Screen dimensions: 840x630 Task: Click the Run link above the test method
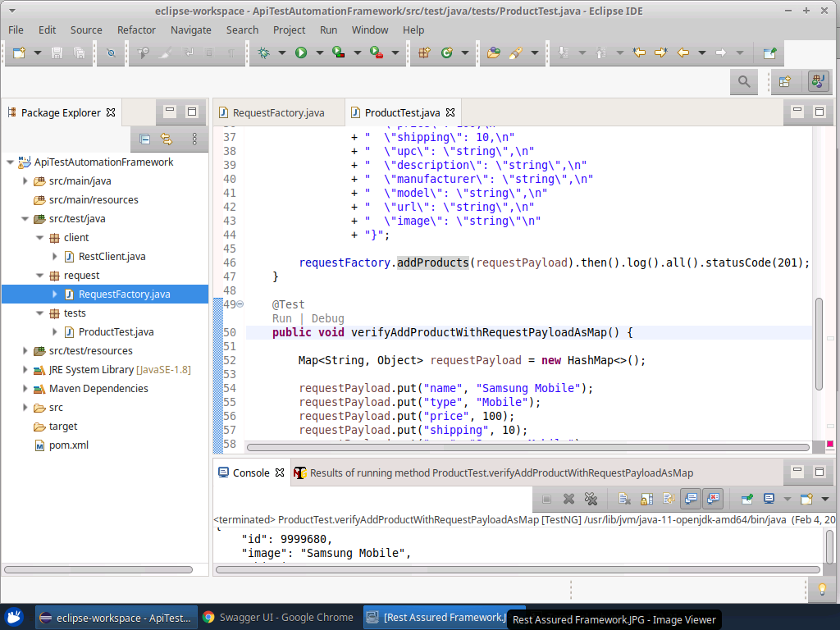[281, 318]
